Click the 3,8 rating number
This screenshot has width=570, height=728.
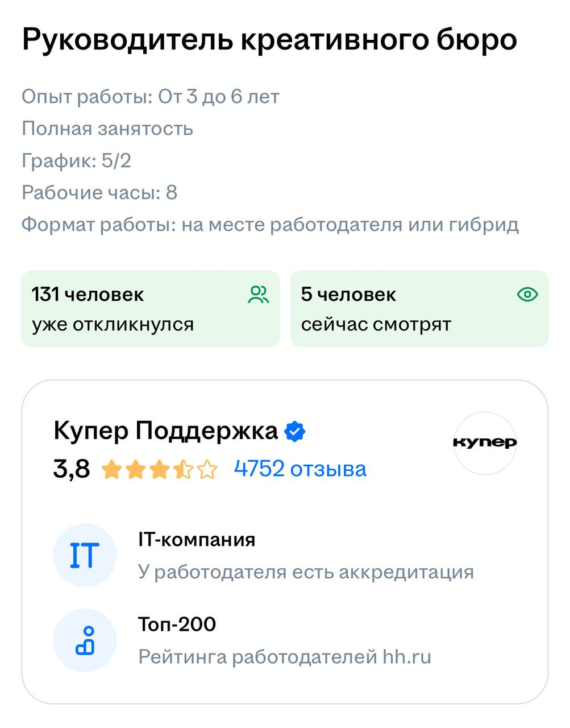pyautogui.click(x=72, y=469)
